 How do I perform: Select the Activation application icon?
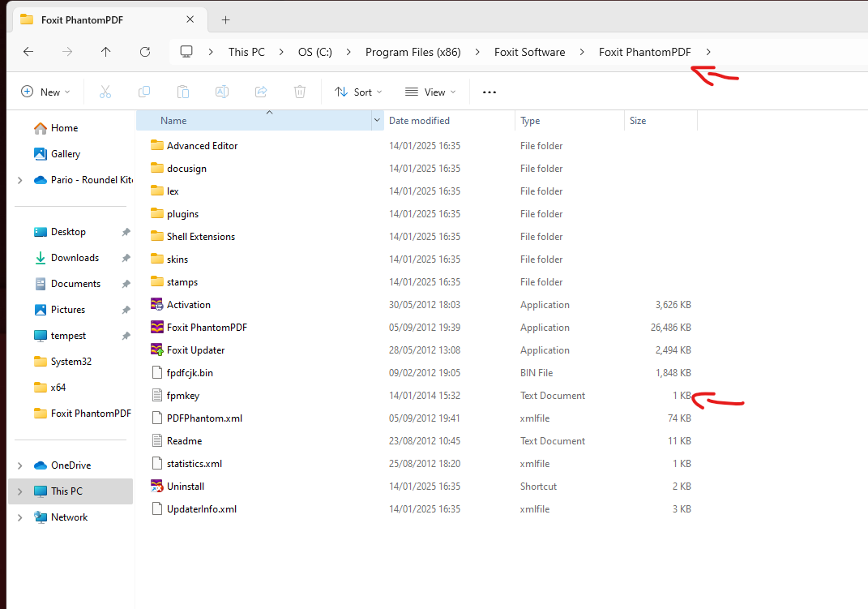pyautogui.click(x=157, y=305)
